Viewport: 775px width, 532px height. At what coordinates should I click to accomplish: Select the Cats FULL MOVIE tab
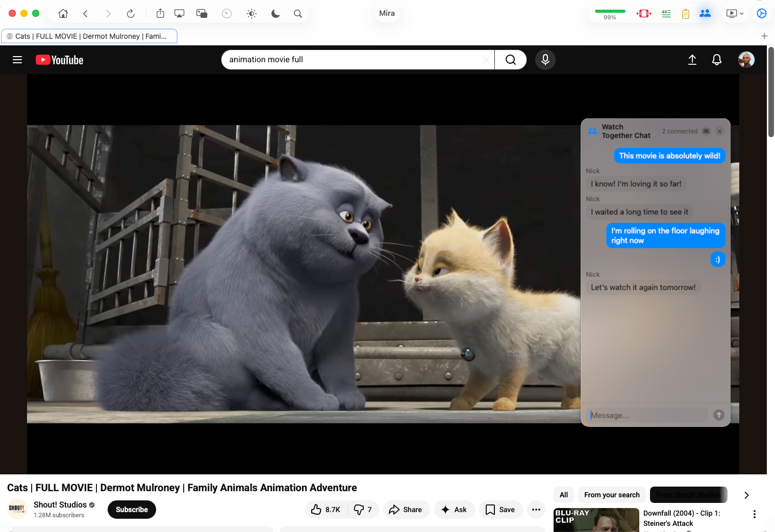pos(90,36)
